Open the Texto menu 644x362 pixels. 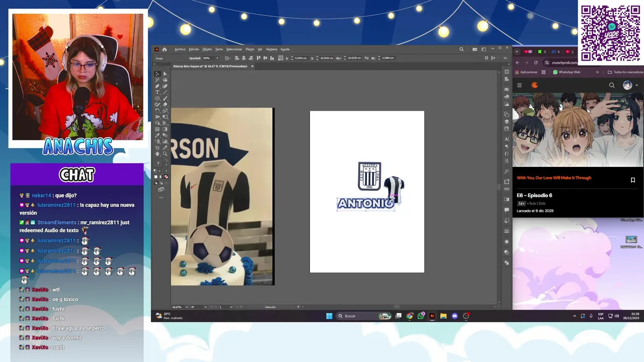click(219, 49)
